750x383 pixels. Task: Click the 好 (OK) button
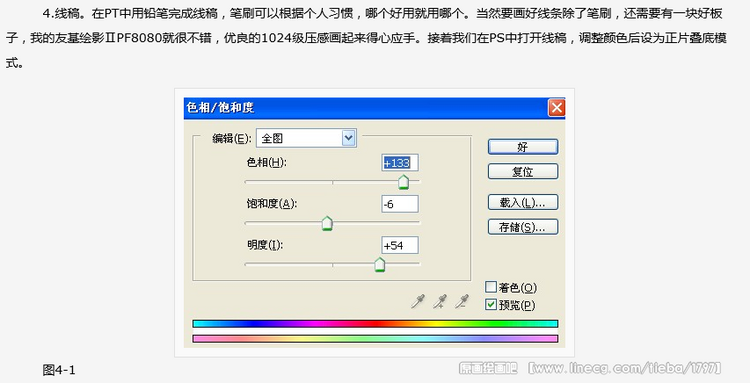[523, 147]
